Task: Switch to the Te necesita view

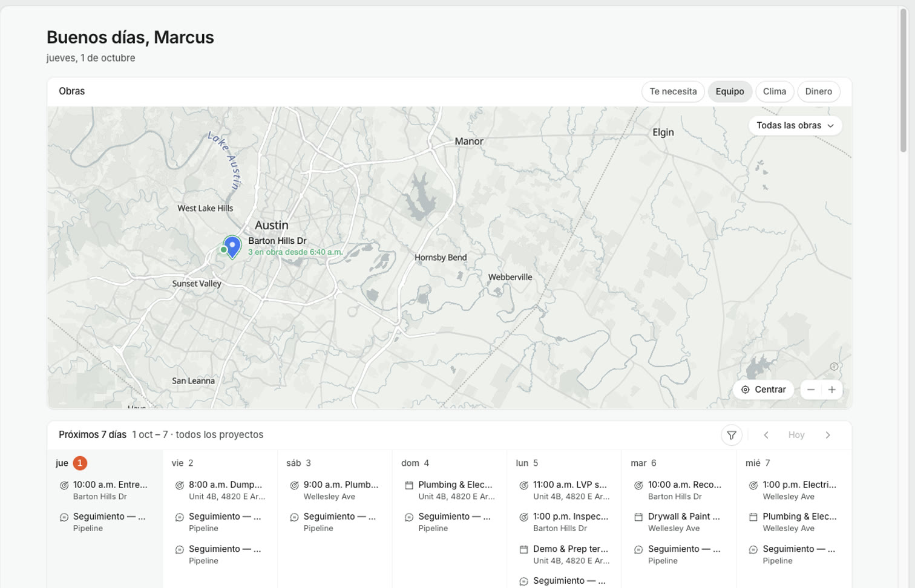Action: [673, 91]
